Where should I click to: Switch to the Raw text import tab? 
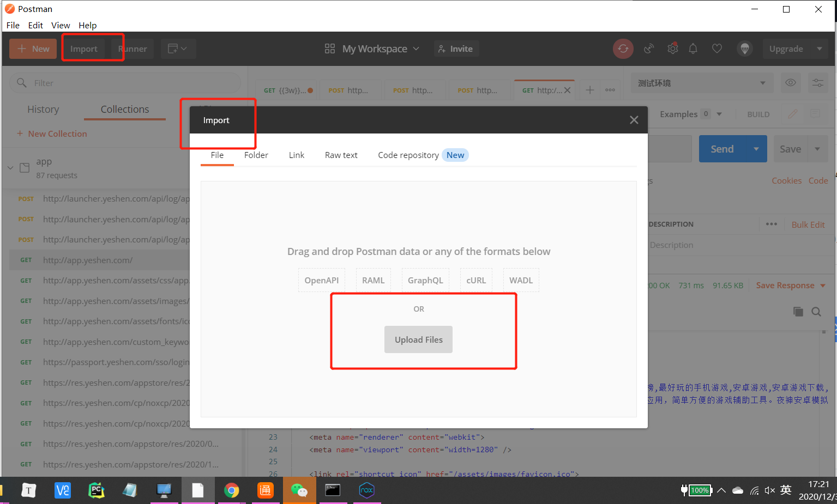click(x=341, y=155)
